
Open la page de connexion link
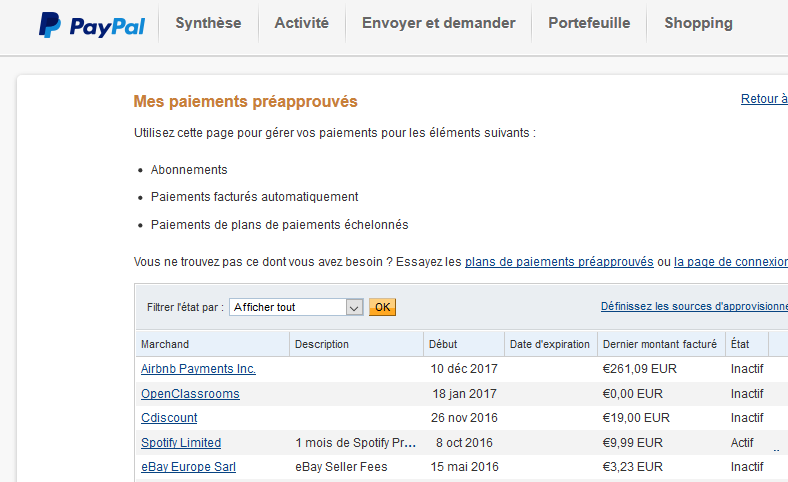pyautogui.click(x=730, y=262)
